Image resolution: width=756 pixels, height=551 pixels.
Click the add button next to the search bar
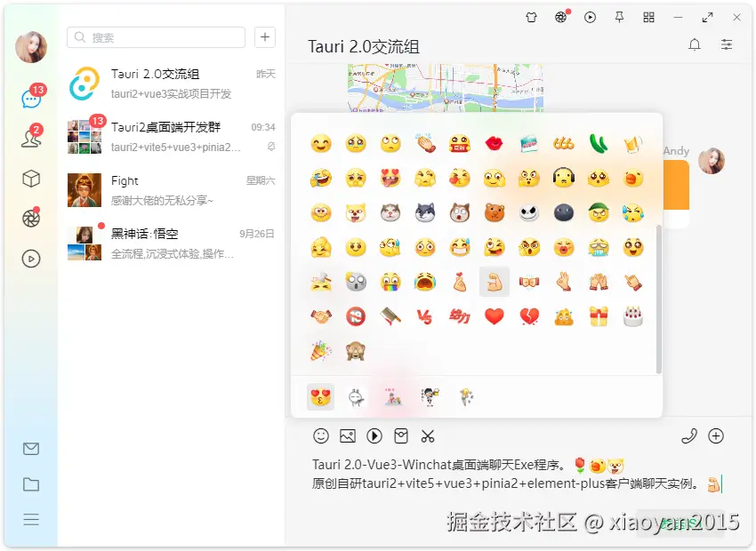pos(264,37)
